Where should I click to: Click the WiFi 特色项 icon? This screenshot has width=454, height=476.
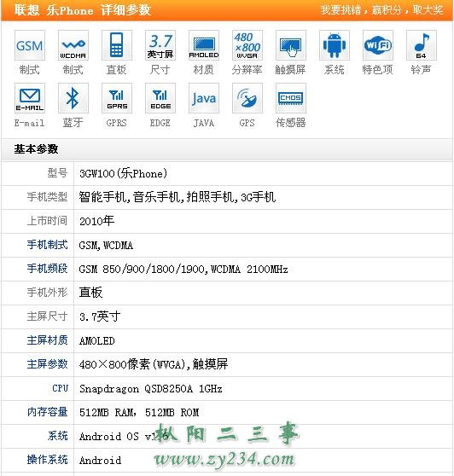(378, 45)
